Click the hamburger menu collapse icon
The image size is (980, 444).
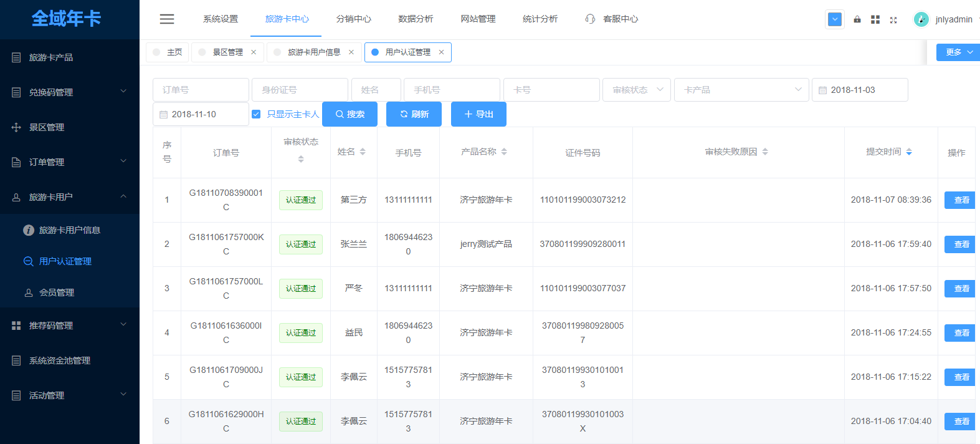coord(167,19)
